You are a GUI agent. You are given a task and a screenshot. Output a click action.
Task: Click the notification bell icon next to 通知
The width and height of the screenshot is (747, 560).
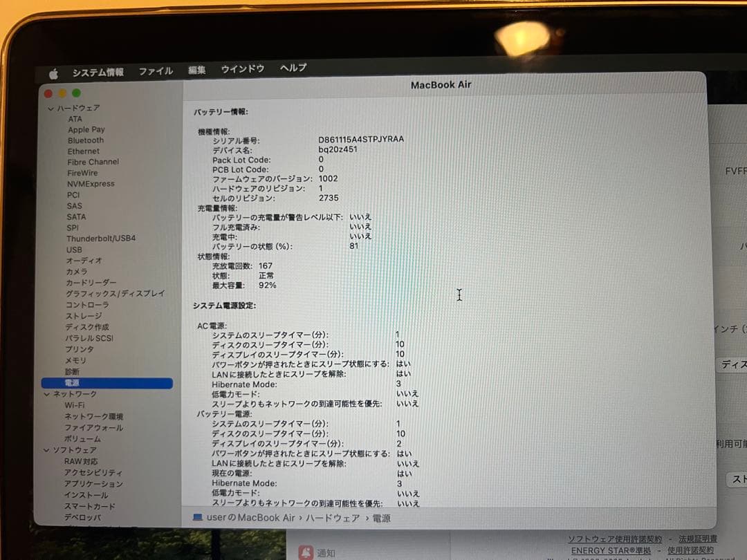pos(307,551)
